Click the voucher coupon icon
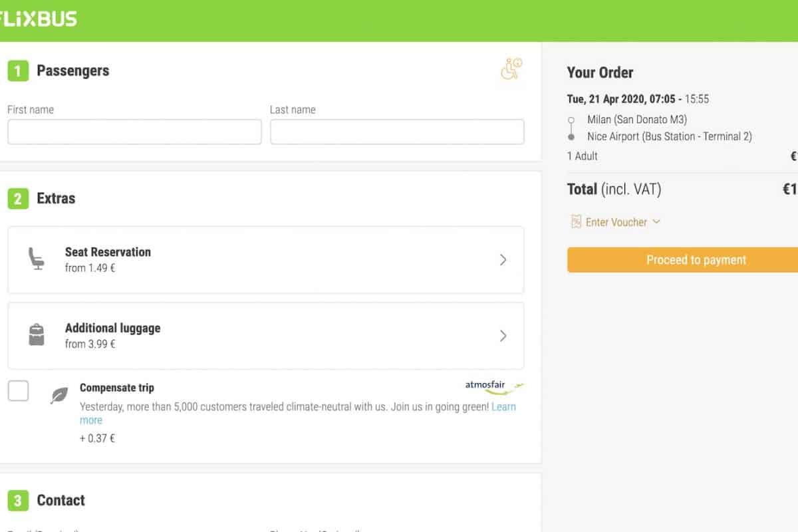The width and height of the screenshot is (798, 532). click(x=576, y=222)
